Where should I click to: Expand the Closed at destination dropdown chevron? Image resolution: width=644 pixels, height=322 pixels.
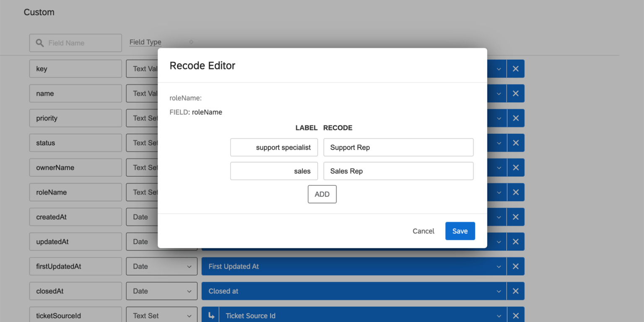[499, 291]
